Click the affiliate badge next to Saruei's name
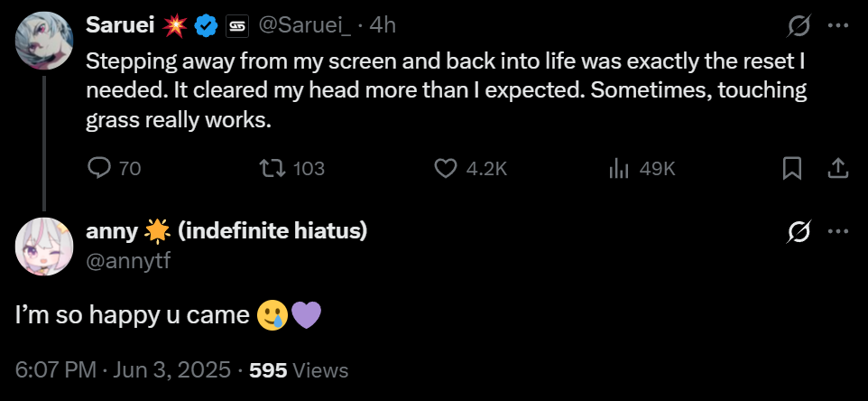The width and height of the screenshot is (868, 401). click(236, 26)
